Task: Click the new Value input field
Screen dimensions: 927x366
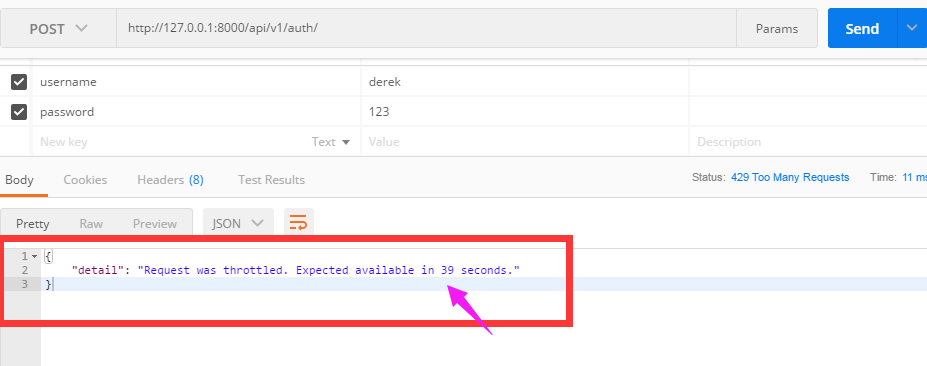Action: coord(525,142)
